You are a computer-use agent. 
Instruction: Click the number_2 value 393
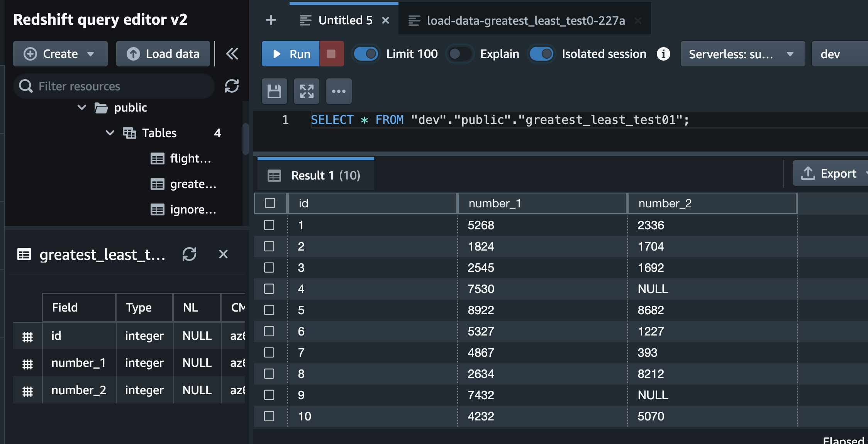tap(648, 352)
